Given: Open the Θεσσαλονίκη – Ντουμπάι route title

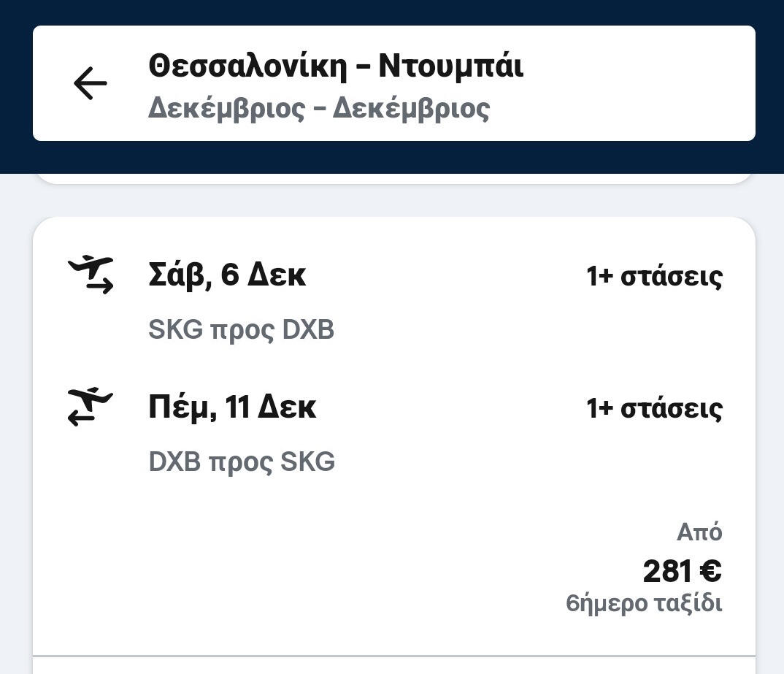Looking at the screenshot, I should [336, 66].
